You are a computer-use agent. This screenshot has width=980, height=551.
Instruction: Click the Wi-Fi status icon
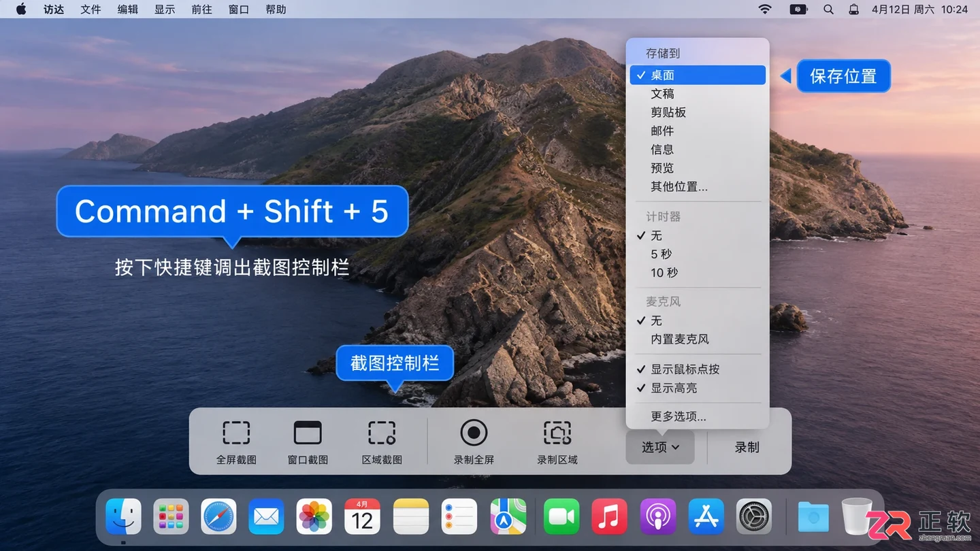pos(766,10)
